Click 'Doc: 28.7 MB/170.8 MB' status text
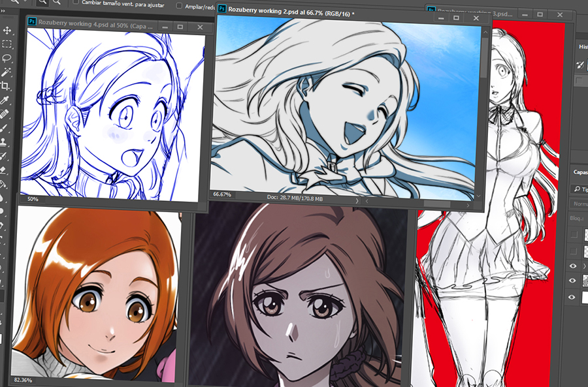This screenshot has width=588, height=387. pyautogui.click(x=295, y=198)
